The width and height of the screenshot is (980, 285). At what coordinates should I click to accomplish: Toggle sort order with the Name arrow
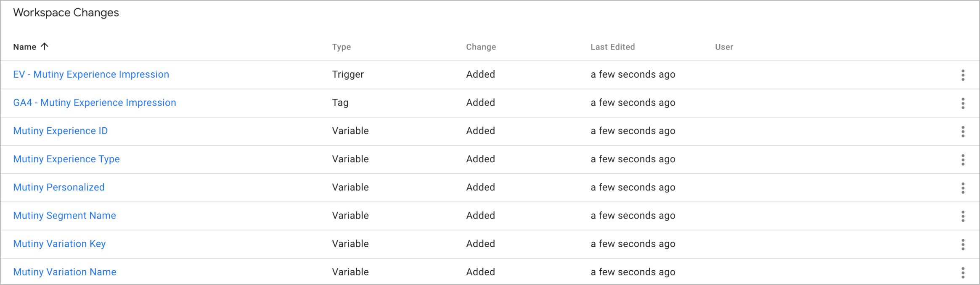tap(45, 47)
